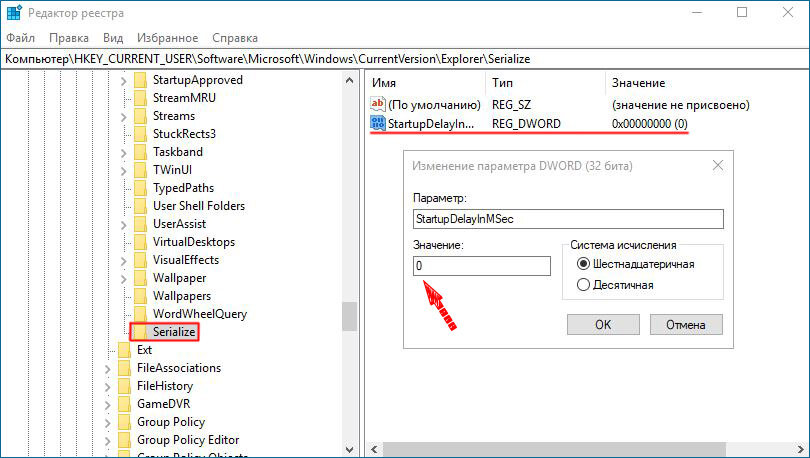Click the tree pane vertical scrollbar thumb
This screenshot has width=810, height=458.
coord(350,316)
